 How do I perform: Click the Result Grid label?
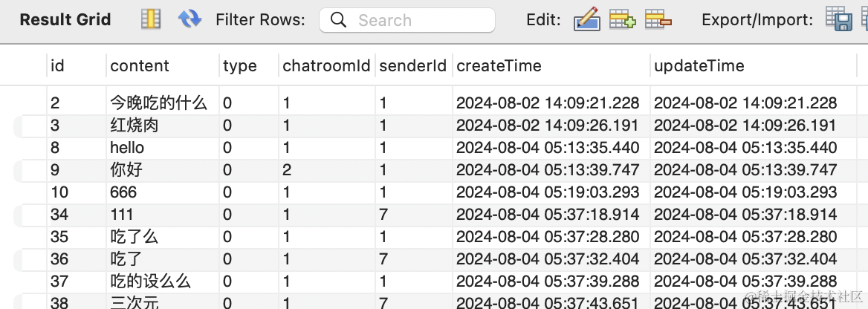[x=65, y=20]
